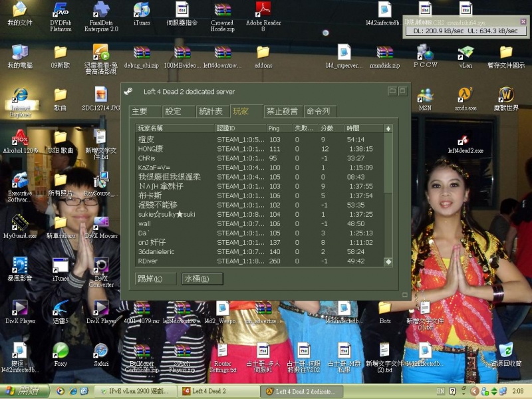Open the Alcohol 120% shortcut

(x=20, y=138)
